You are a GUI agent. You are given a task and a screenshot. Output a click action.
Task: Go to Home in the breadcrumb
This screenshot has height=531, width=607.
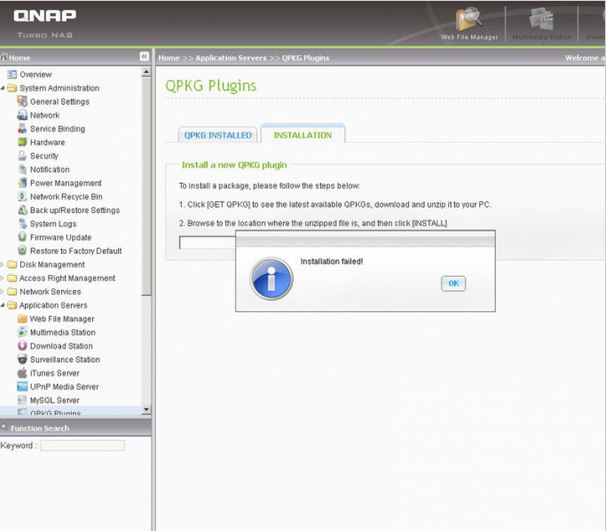(x=169, y=58)
